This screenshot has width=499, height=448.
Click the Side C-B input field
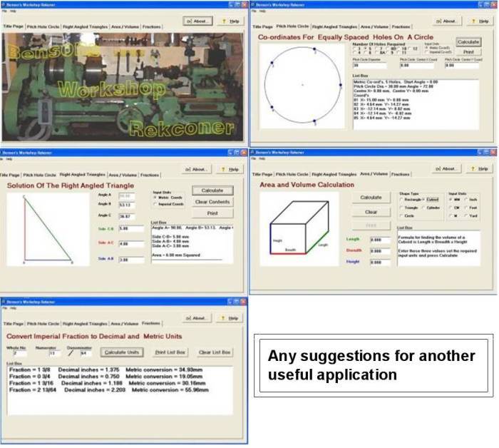point(129,228)
